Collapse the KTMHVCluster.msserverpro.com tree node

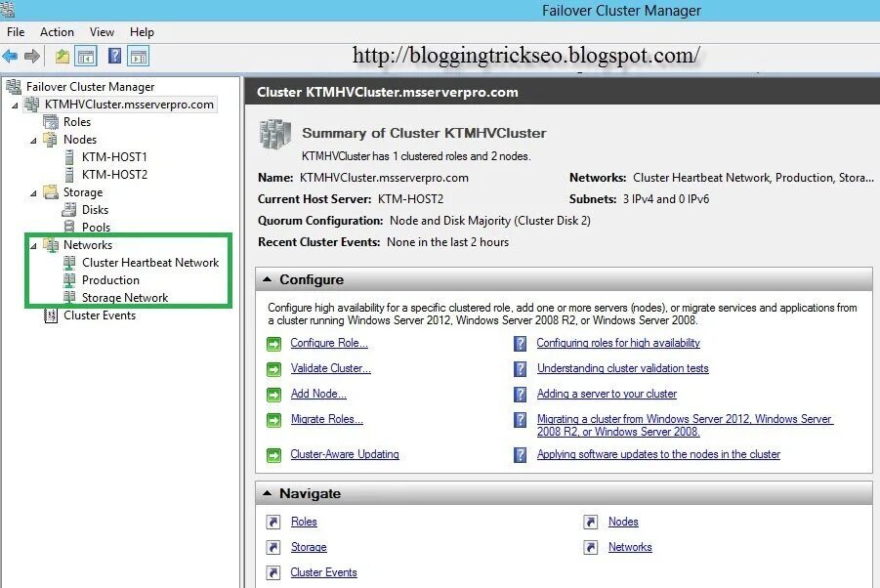15,105
